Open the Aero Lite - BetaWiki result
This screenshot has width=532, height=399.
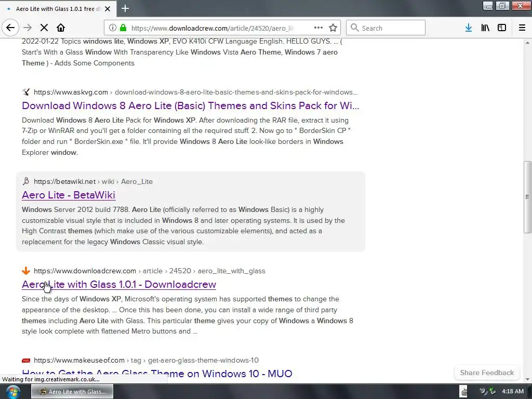pyautogui.click(x=69, y=195)
